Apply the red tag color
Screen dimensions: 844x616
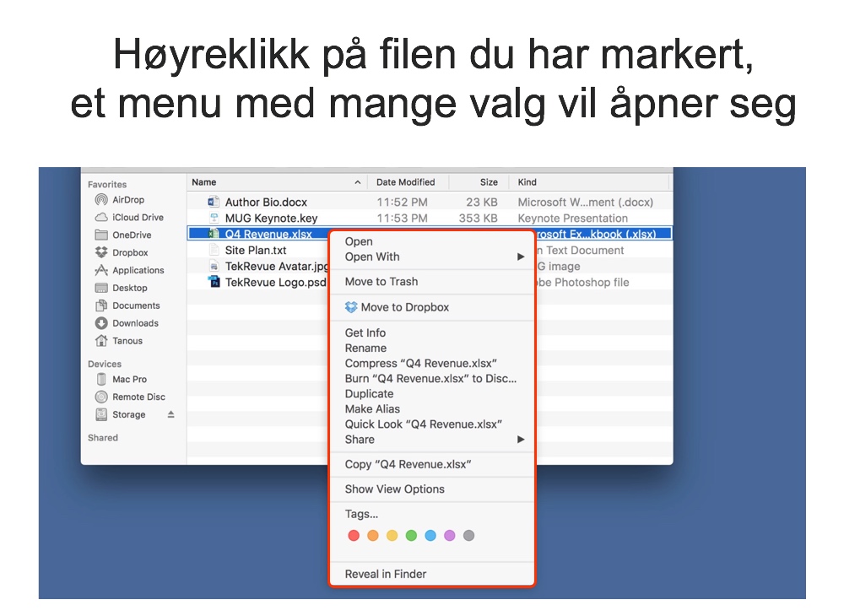click(x=354, y=536)
